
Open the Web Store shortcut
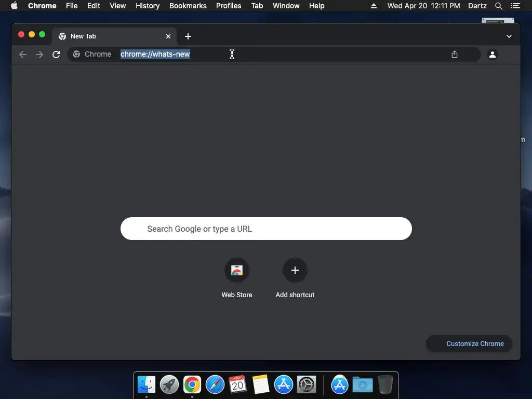click(x=237, y=270)
